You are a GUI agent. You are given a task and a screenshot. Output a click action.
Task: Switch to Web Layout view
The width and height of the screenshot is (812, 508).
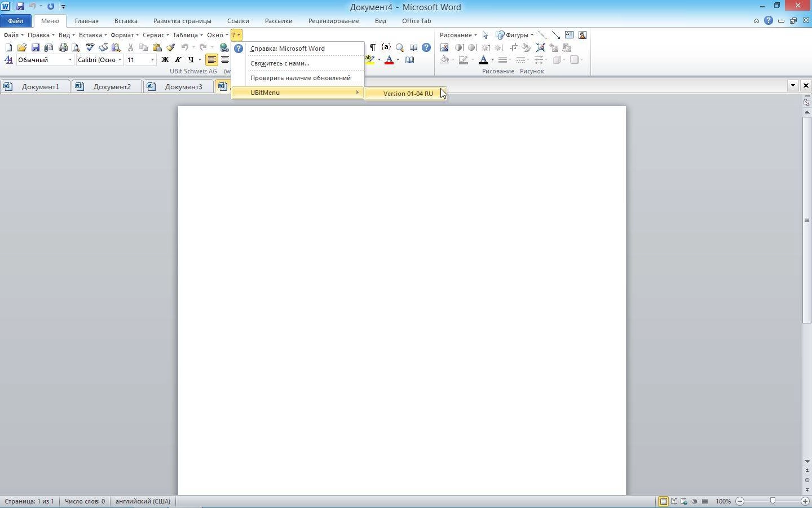684,501
